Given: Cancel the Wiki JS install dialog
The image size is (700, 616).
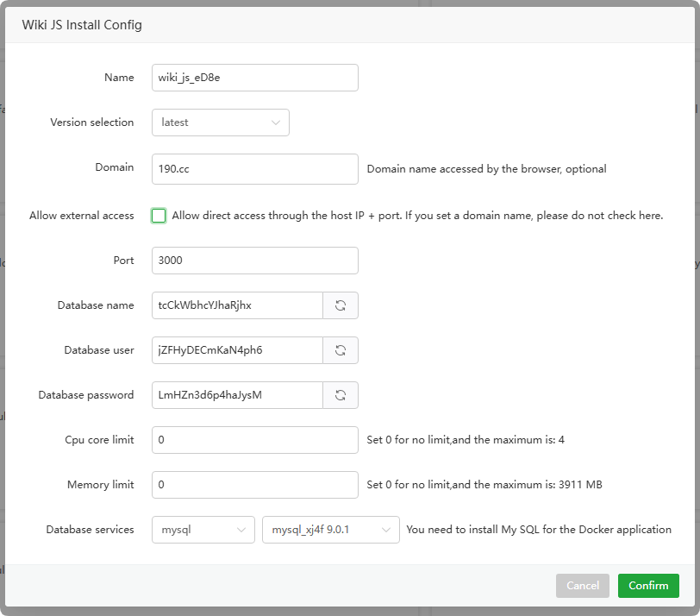Looking at the screenshot, I should 582,586.
